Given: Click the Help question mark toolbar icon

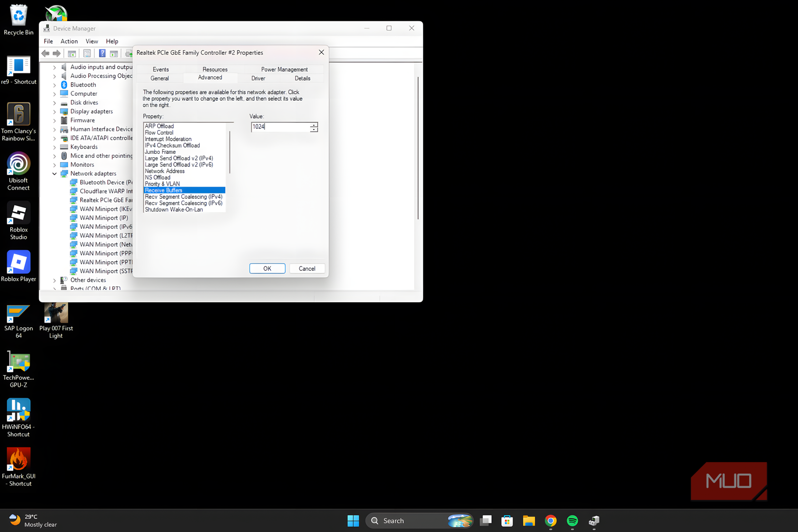Looking at the screenshot, I should (x=102, y=53).
